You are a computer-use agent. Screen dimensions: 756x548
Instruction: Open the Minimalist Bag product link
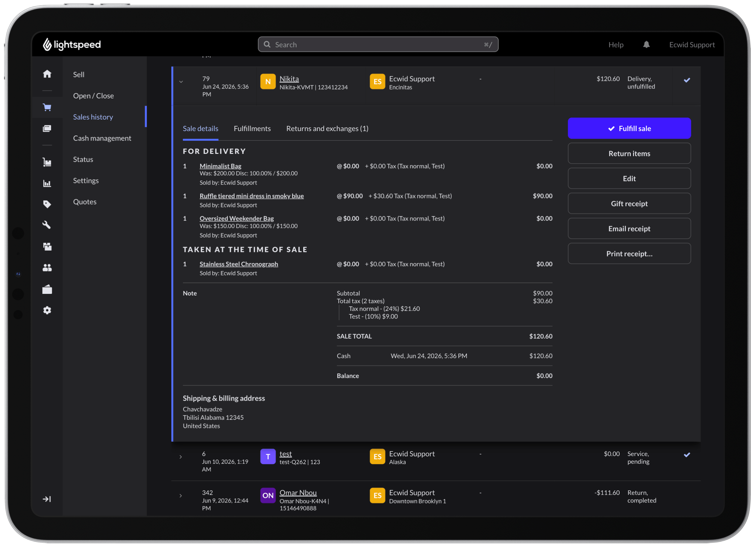(x=220, y=166)
